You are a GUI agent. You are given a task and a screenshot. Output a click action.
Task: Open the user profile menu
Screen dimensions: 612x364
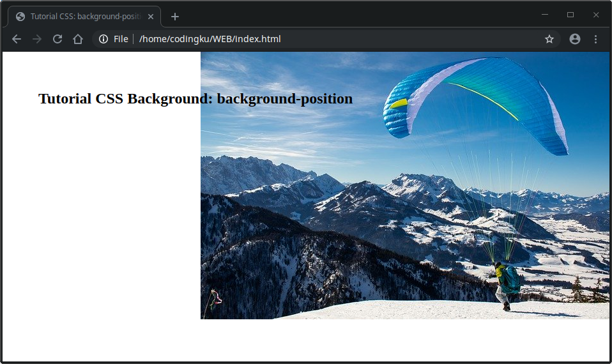click(x=575, y=39)
